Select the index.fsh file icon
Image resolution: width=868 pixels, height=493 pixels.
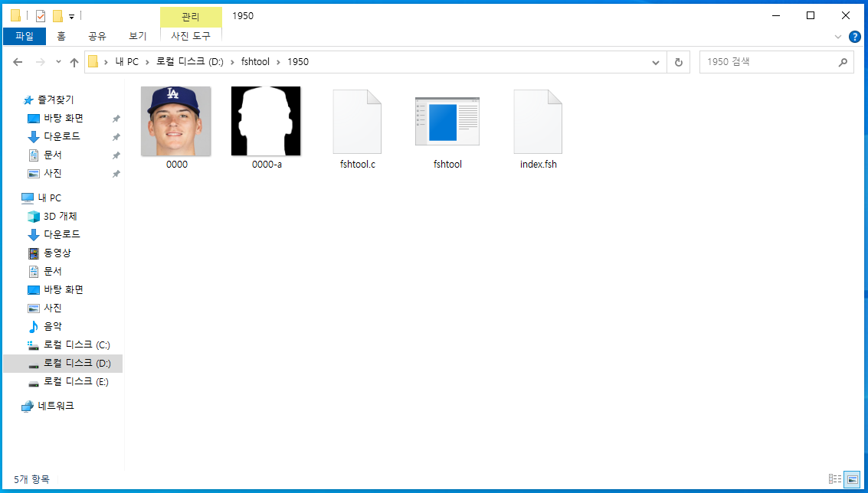[538, 122]
